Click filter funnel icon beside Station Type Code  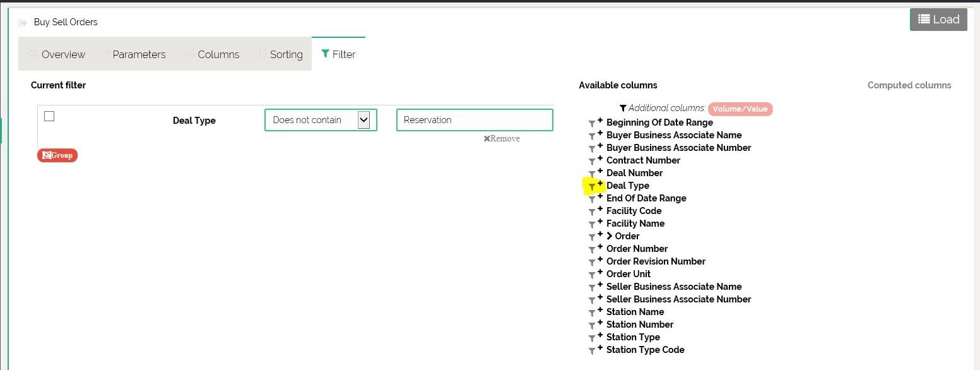tap(591, 351)
